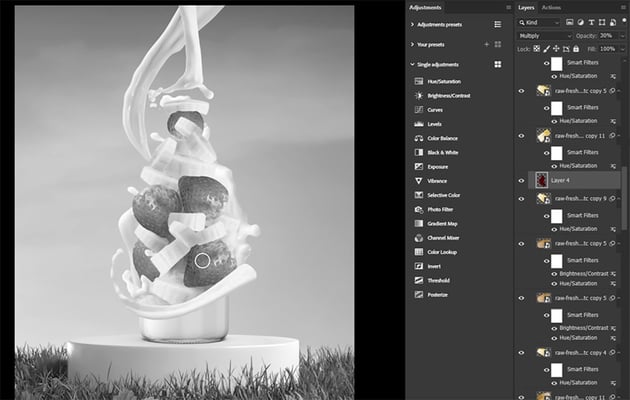Select the Layers tab
Viewport: 630px width, 400px height.
coord(526,7)
